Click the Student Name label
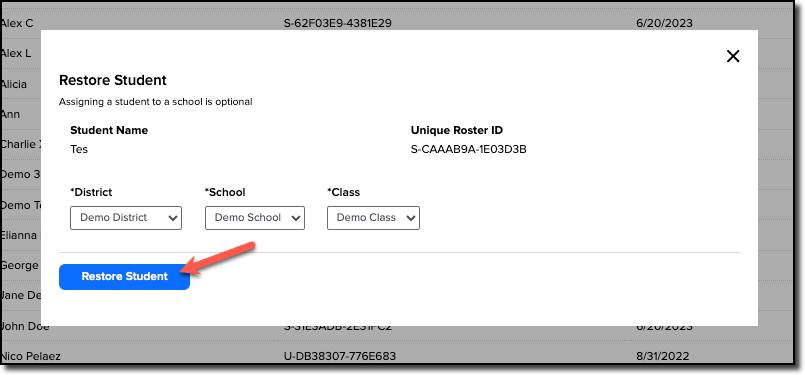The width and height of the screenshot is (805, 375). pos(109,130)
